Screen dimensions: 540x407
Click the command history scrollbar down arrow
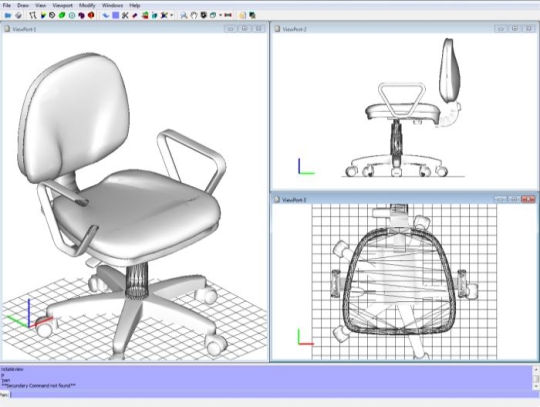click(x=536, y=386)
